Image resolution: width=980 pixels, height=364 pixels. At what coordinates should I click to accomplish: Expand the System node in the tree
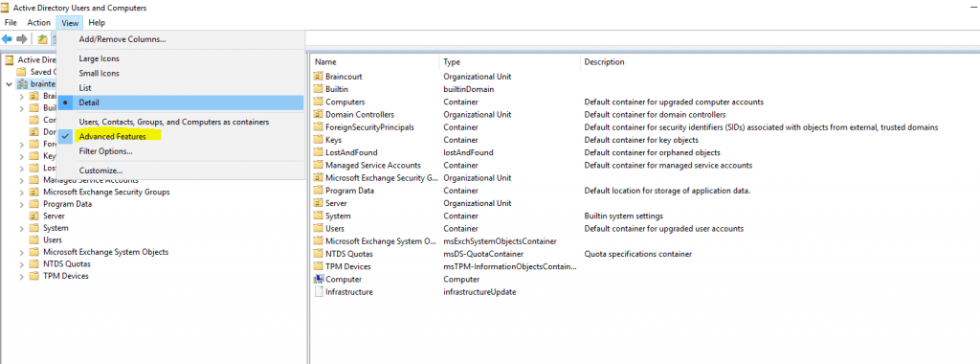21,228
